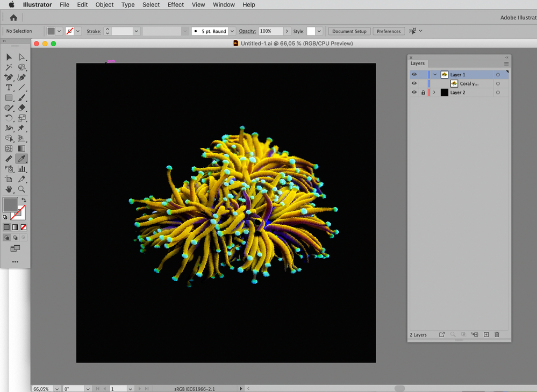Choose the Mesh tool
The width and height of the screenshot is (537, 392).
click(x=9, y=148)
